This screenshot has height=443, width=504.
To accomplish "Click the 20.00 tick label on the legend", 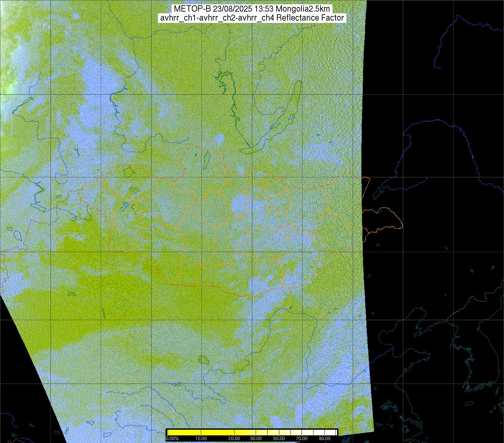I will click(234, 438).
